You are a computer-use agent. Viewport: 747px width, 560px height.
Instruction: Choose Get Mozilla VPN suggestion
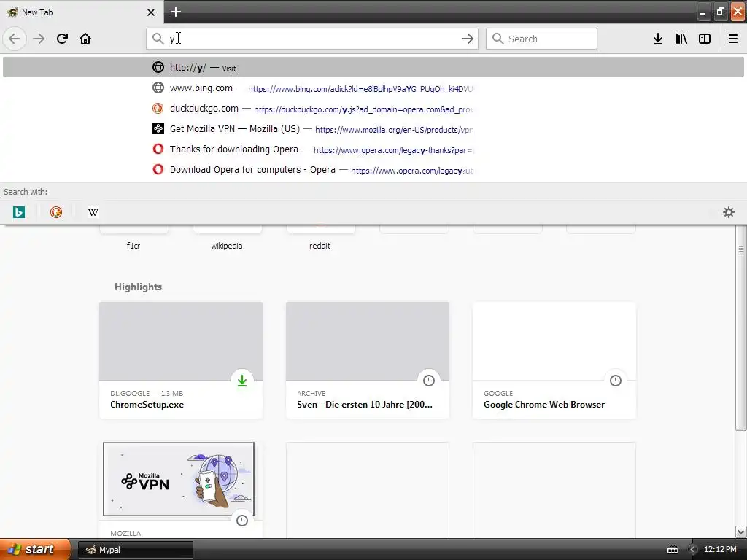(373, 129)
